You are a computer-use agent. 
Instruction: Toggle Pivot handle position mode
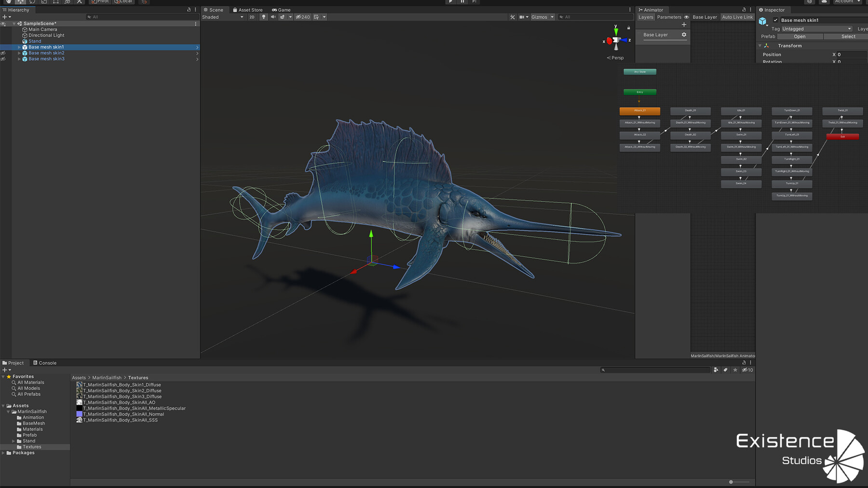coord(99,2)
